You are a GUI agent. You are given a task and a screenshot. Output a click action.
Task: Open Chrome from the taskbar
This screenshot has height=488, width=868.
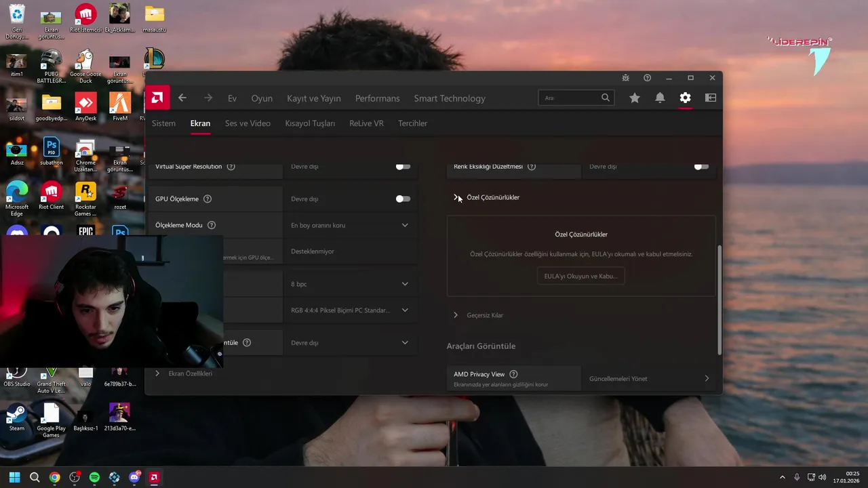coord(54,477)
